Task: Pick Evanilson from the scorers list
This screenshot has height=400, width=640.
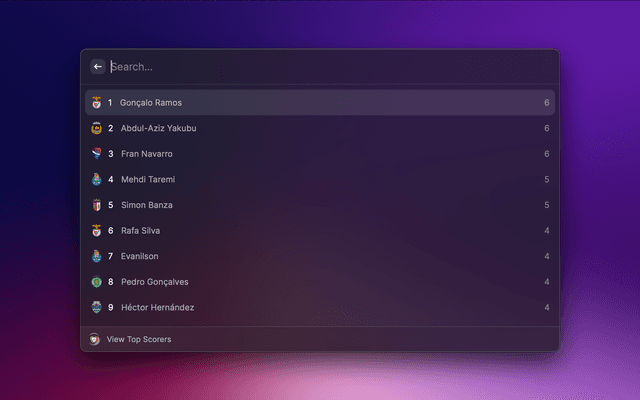Action: pos(320,256)
